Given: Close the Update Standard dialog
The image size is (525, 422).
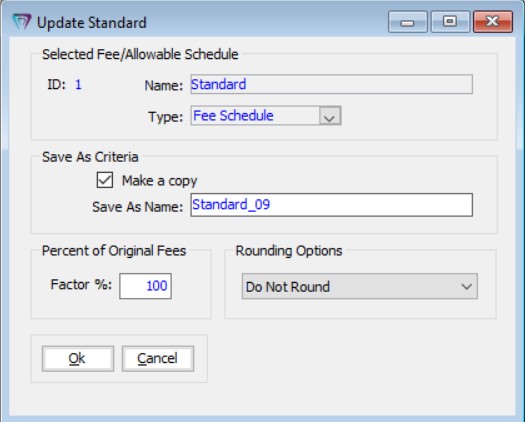Looking at the screenshot, I should pos(493,22).
